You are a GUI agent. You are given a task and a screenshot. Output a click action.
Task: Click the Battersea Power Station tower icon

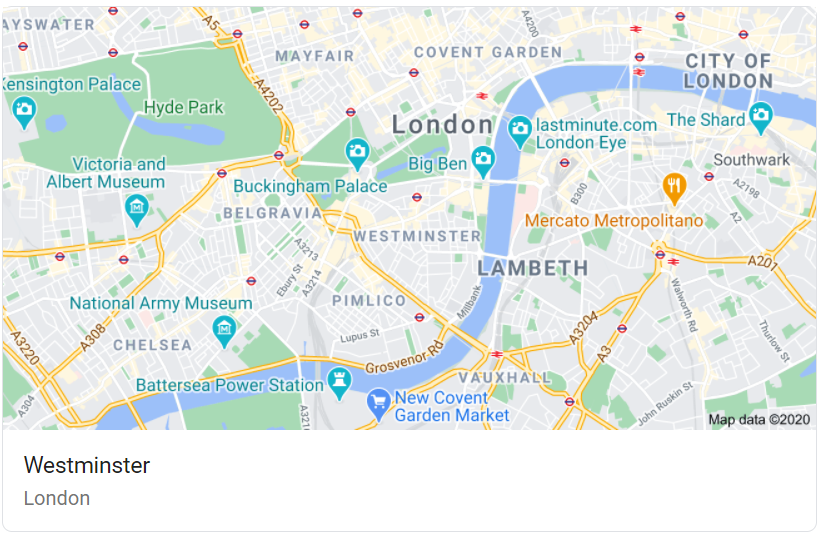coord(339,383)
